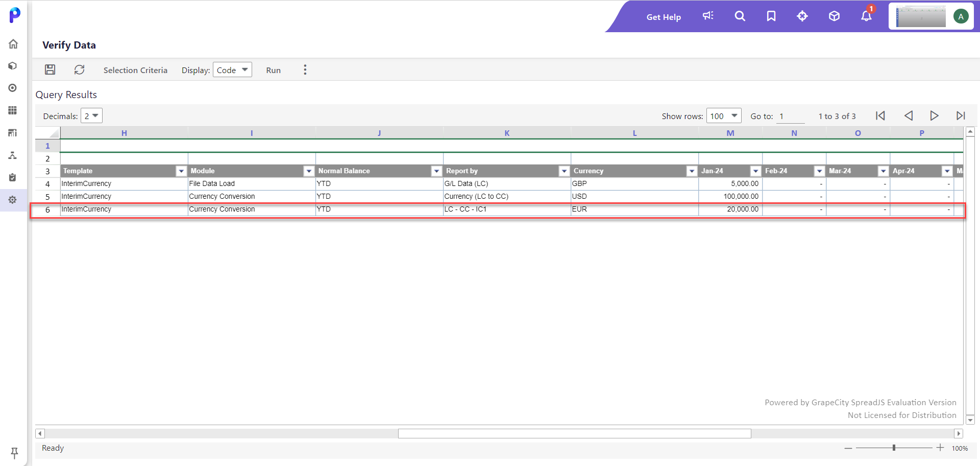Open the Currency column filter dropdown
980x466 pixels.
click(x=692, y=171)
